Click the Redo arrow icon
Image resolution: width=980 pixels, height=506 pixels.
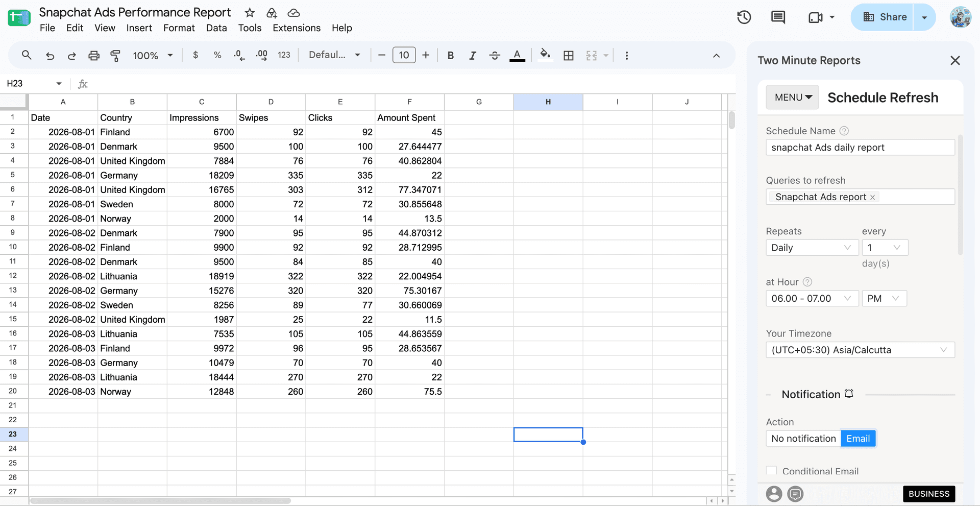pyautogui.click(x=72, y=56)
